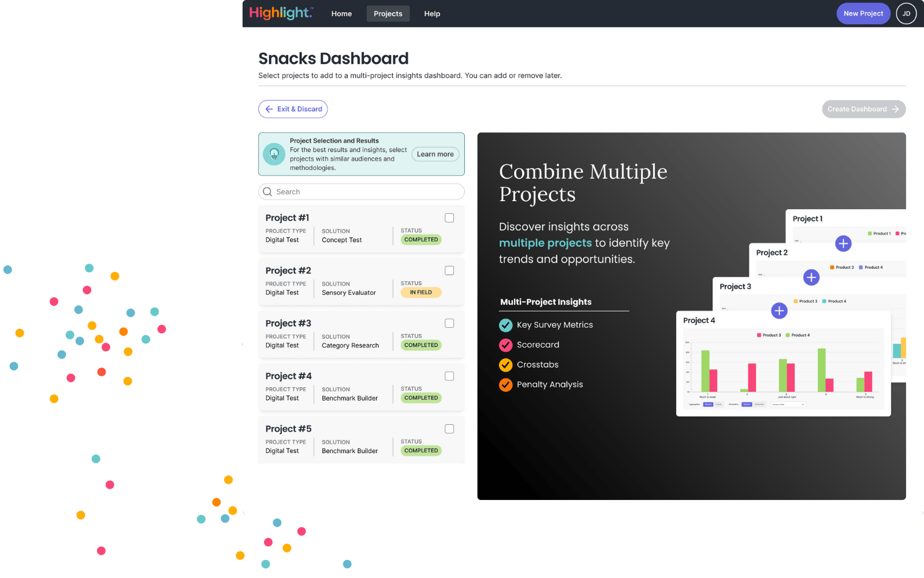The width and height of the screenshot is (924, 578).
Task: Click the arrow icon on Create Dashboard
Action: coord(896,109)
